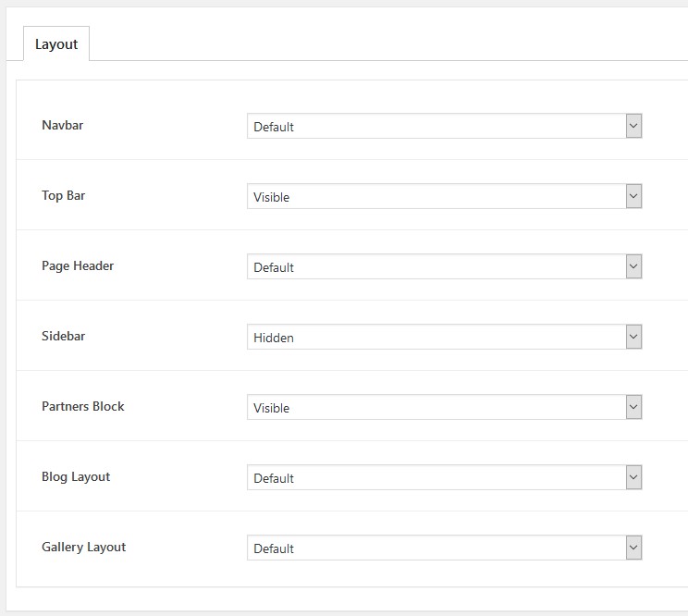Open the Sidebar select showing Hidden

445,337
